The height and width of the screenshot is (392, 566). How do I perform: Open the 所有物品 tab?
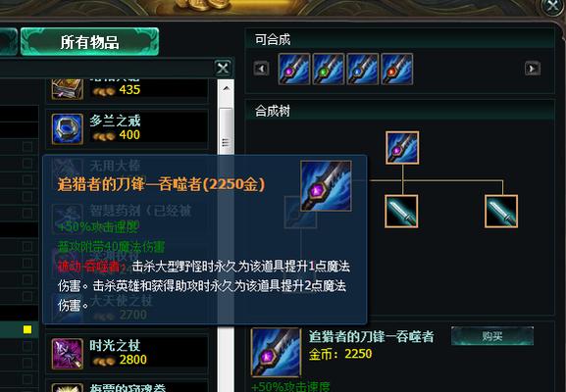tap(89, 42)
